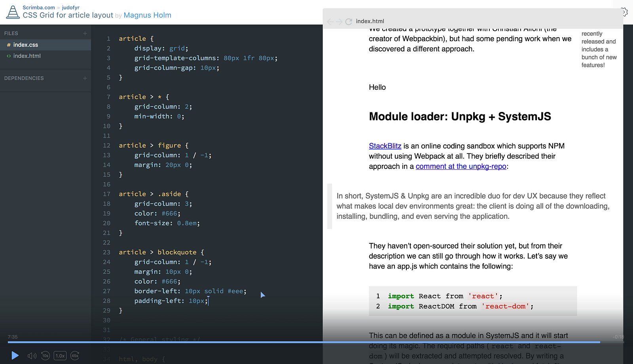633x364 pixels.
Task: Skip forward 45 seconds button
Action: 75,356
